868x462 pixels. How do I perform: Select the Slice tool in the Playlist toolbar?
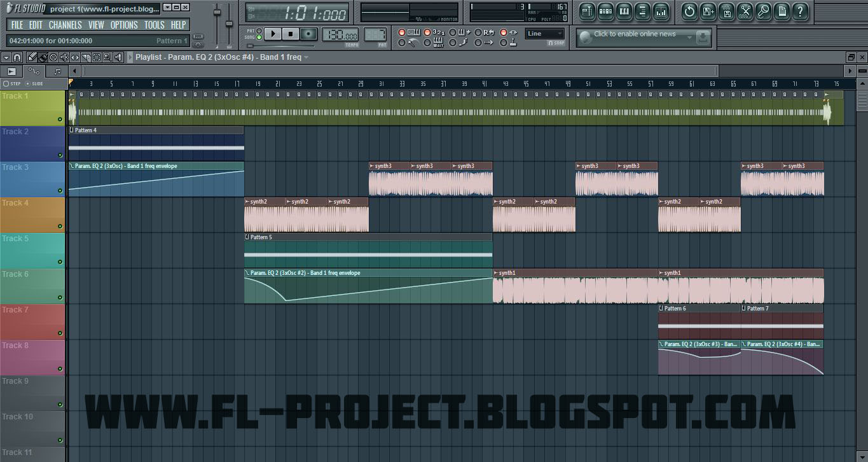coord(85,57)
